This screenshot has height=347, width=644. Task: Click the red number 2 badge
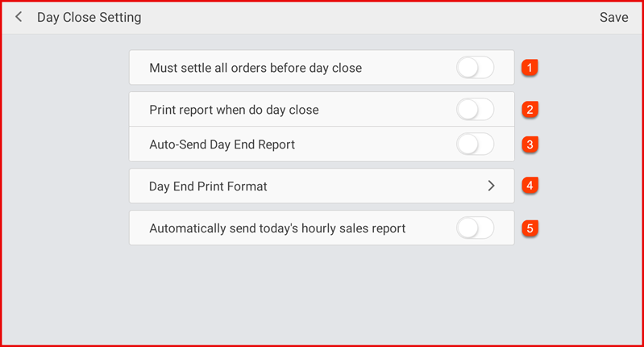tap(529, 109)
